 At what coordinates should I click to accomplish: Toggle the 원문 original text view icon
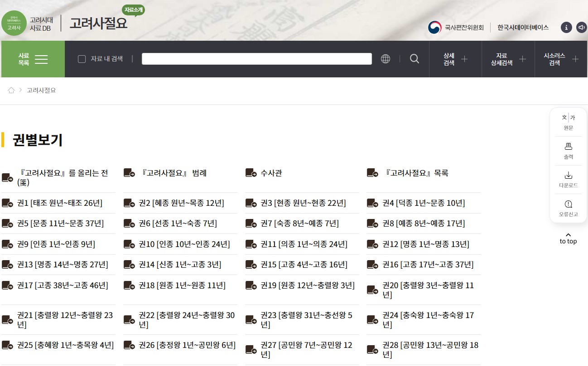point(568,118)
